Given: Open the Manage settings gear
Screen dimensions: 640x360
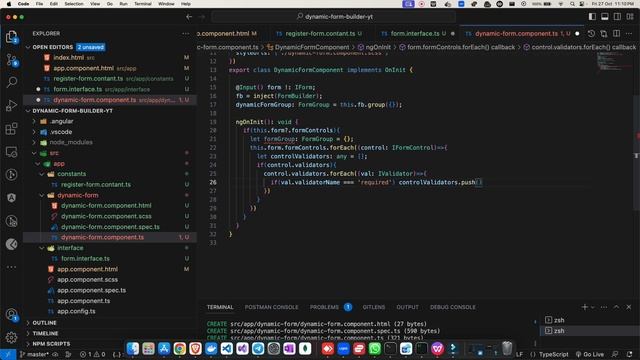Looking at the screenshot, I should pyautogui.click(x=11, y=337).
